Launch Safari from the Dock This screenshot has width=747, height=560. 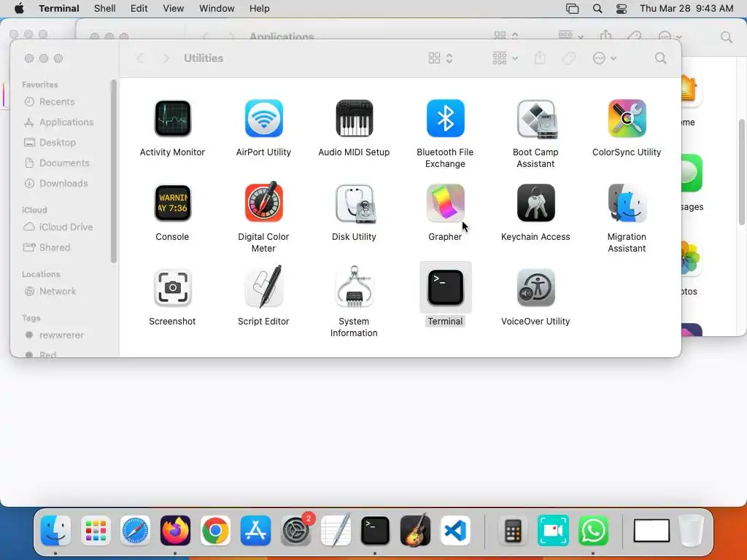(135, 531)
